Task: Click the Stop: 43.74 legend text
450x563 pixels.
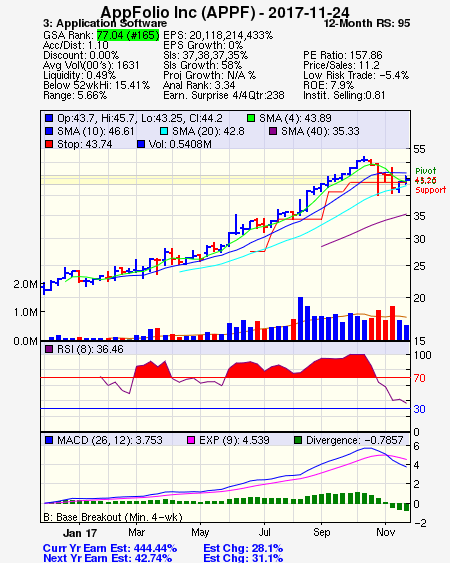Action: tap(85, 144)
